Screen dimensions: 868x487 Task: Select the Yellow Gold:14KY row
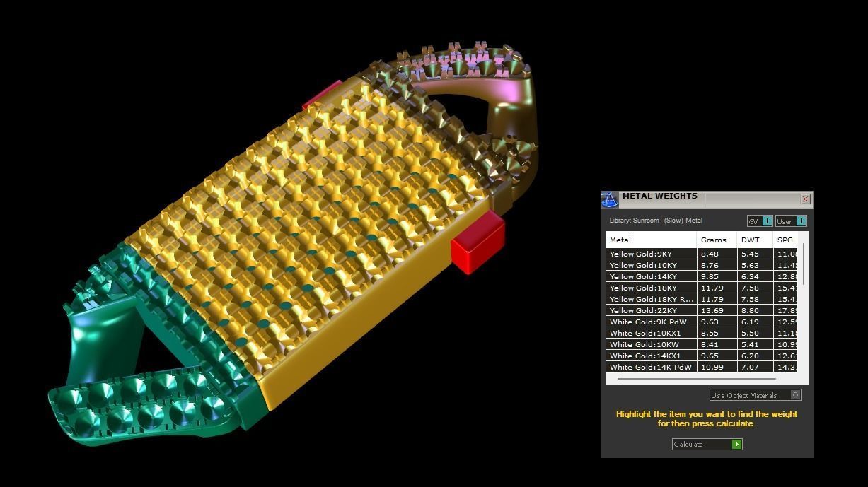tap(702, 276)
